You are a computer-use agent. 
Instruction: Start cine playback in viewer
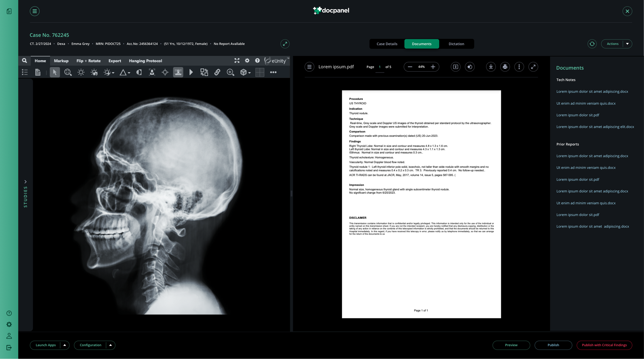[191, 72]
